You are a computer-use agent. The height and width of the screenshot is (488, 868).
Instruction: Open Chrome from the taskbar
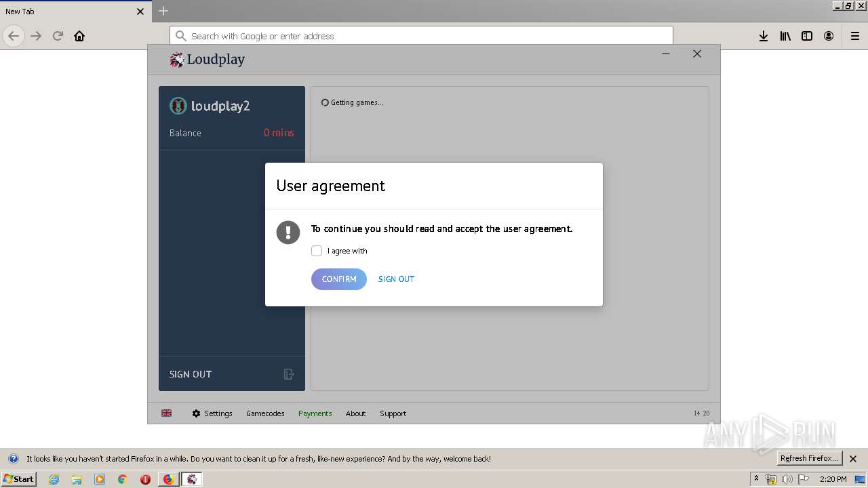point(123,479)
